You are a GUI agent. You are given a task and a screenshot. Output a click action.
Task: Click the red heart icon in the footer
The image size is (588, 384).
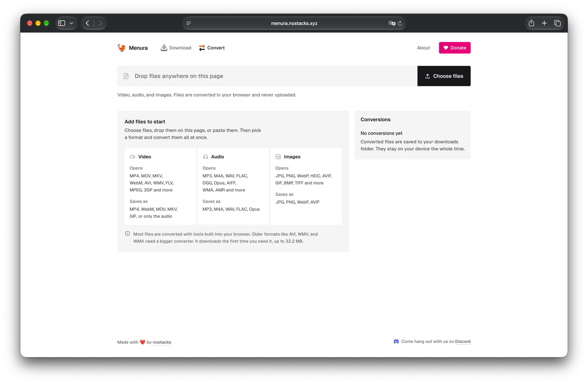click(142, 342)
